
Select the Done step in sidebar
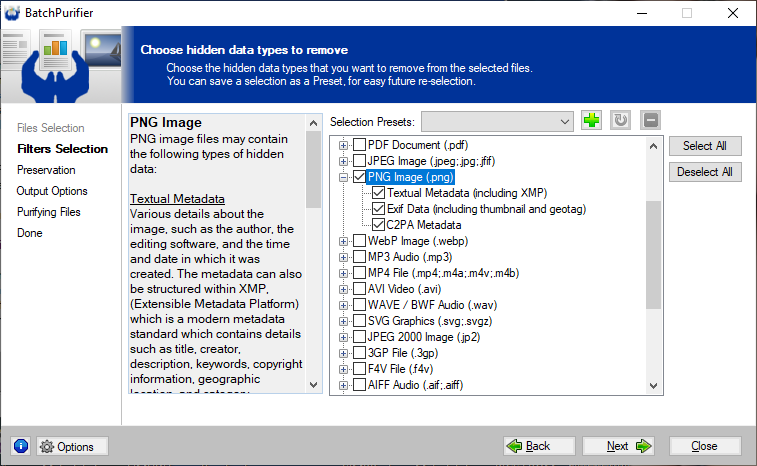click(x=30, y=233)
